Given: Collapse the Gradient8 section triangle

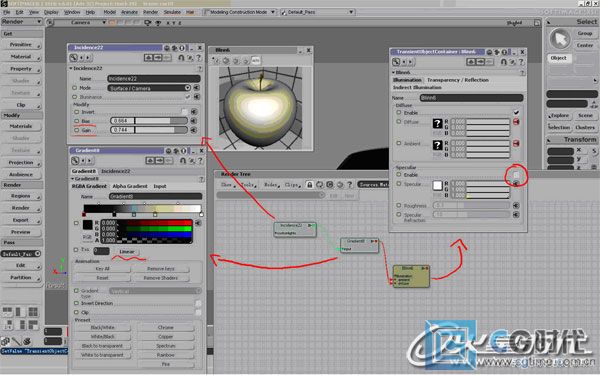Looking at the screenshot, I should (72, 179).
